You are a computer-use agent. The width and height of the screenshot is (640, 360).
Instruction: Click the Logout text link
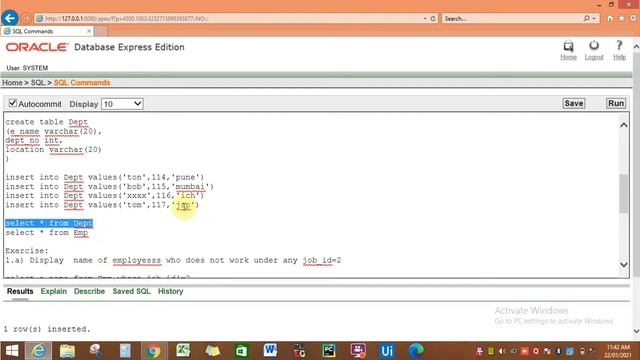pyautogui.click(x=594, y=57)
